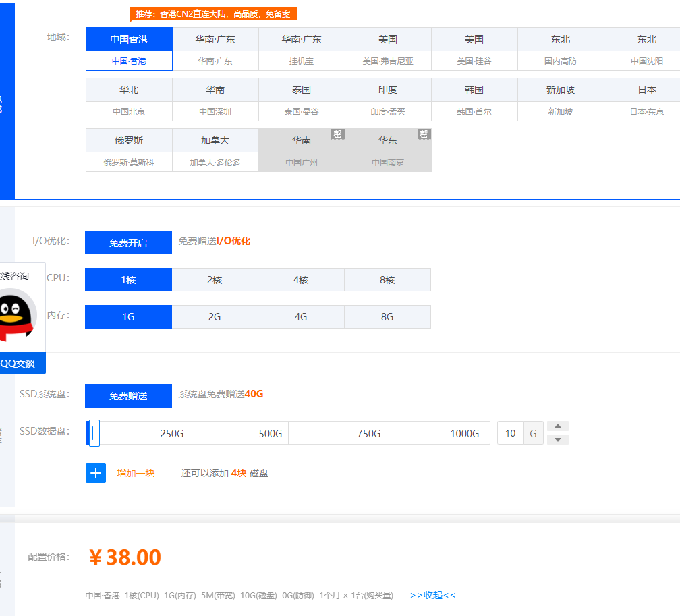Click the 免费赠送 system disk button
The width and height of the screenshot is (680, 616).
[x=128, y=396]
